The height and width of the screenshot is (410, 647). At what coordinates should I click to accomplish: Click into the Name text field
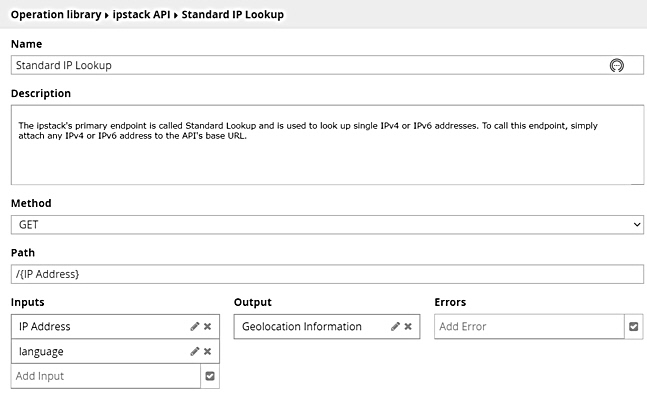point(300,65)
